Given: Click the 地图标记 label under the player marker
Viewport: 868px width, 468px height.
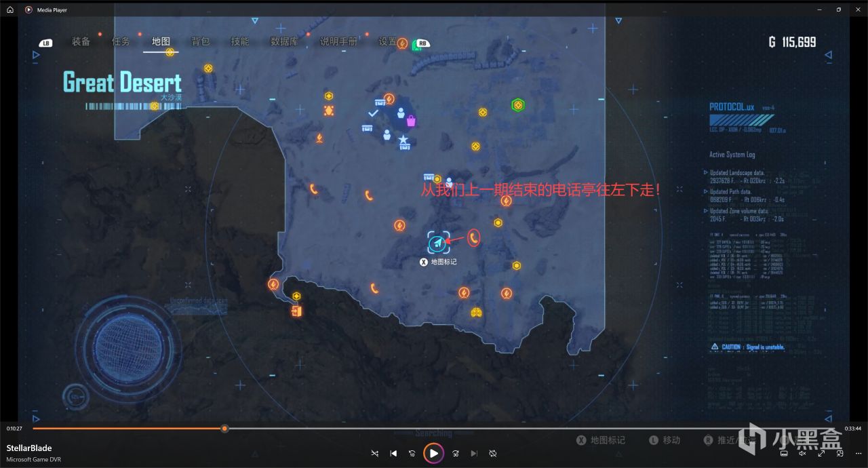Looking at the screenshot, I should pyautogui.click(x=444, y=262).
